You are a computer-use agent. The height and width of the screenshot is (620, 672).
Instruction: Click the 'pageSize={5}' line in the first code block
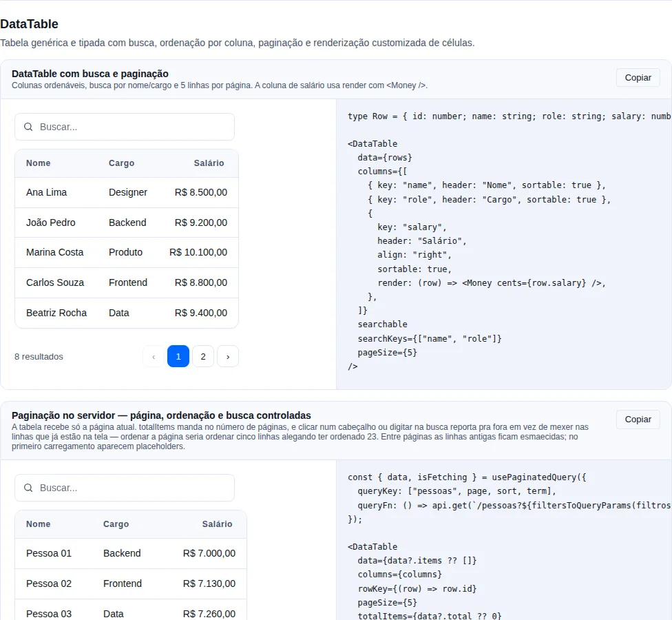tap(387, 353)
